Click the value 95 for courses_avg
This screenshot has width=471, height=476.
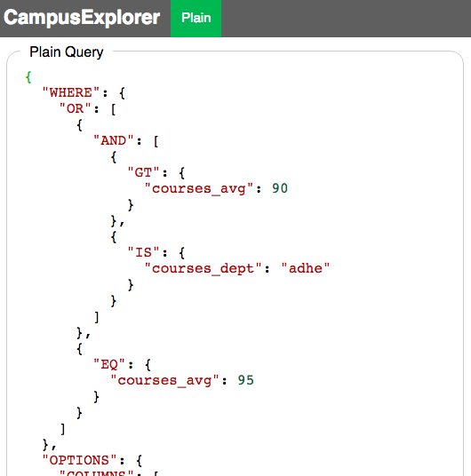(245, 380)
